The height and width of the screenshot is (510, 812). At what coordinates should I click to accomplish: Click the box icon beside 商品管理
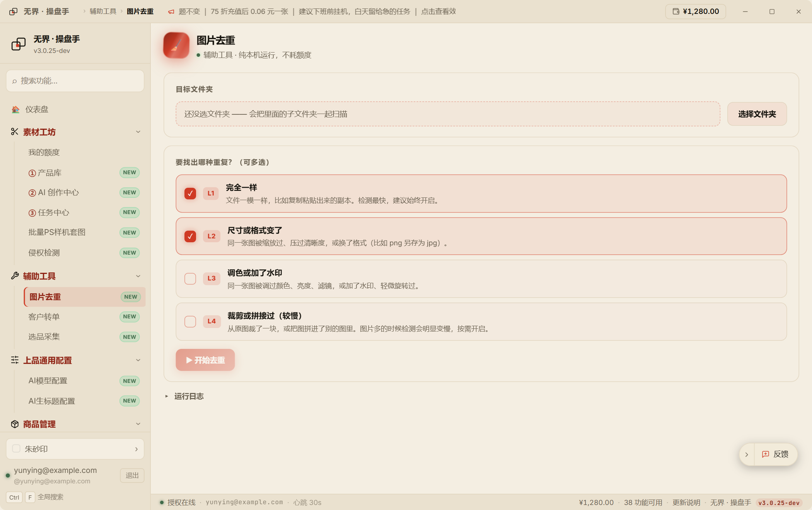tap(15, 424)
